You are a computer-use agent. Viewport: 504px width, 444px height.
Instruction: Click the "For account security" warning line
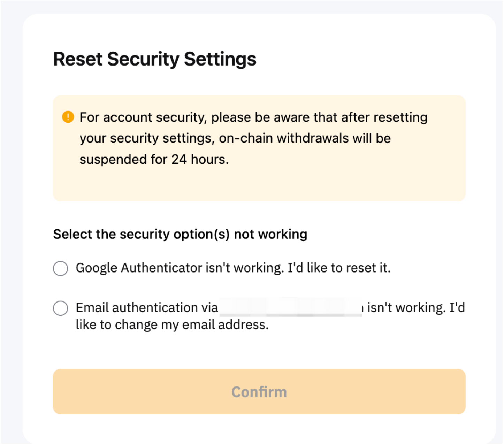point(143,117)
